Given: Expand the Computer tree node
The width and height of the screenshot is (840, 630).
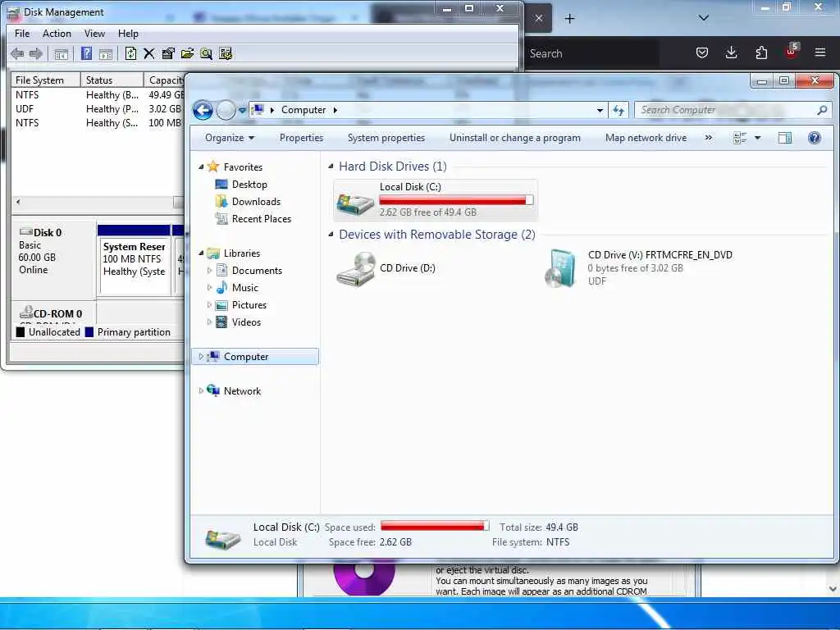Looking at the screenshot, I should [201, 357].
